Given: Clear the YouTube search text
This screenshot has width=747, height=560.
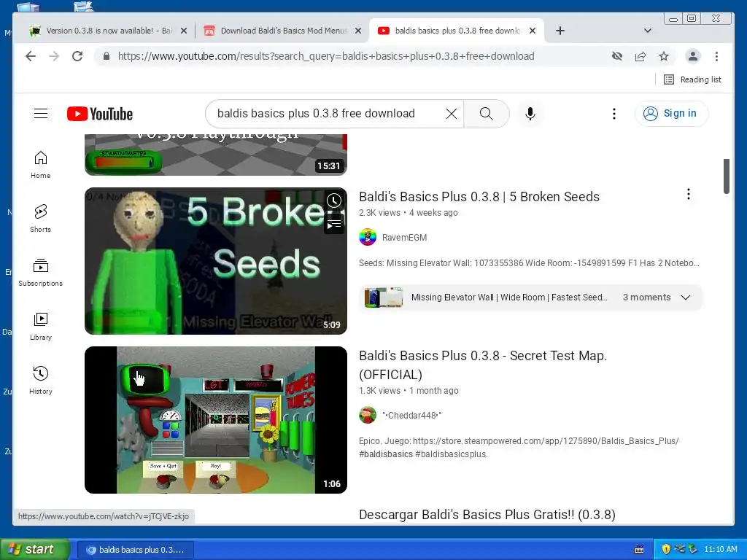Looking at the screenshot, I should tap(451, 113).
